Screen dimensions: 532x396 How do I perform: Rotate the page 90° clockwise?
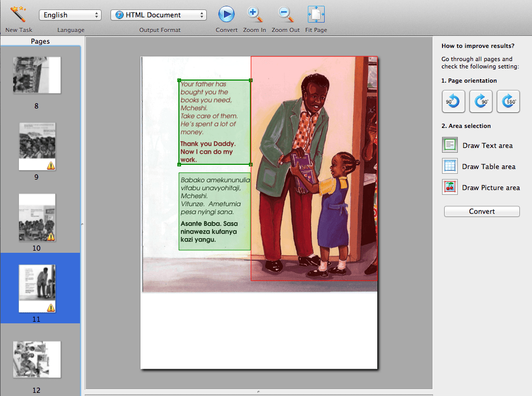pyautogui.click(x=480, y=101)
